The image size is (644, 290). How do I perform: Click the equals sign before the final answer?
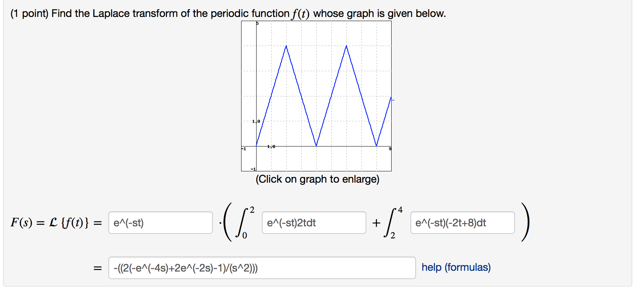[x=97, y=268]
